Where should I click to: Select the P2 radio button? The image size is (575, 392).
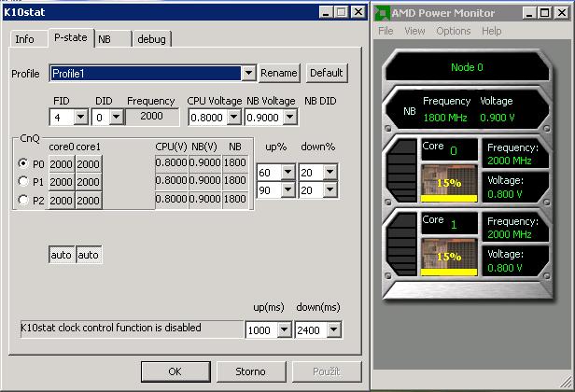click(x=23, y=200)
